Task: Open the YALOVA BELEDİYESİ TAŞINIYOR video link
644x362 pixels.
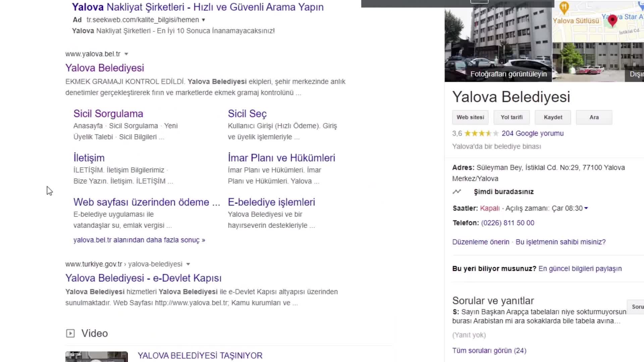Action: 200,356
